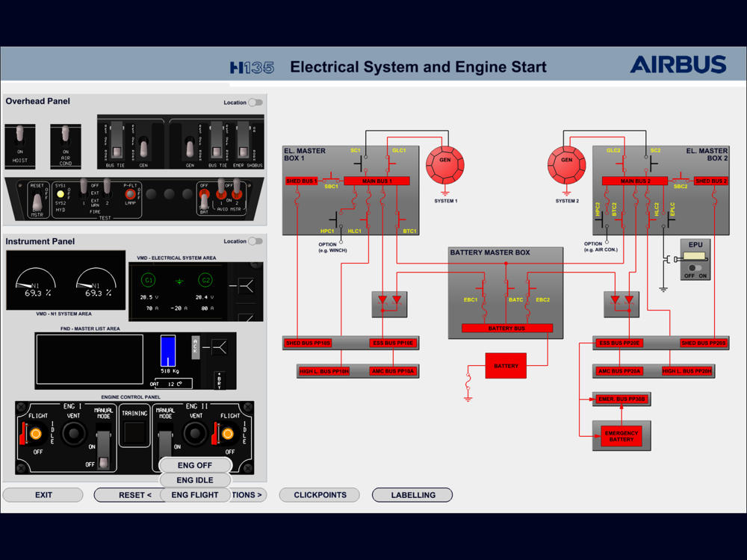Click the G2 generator symbol on VMD
Screen dimensions: 747x560
[206, 280]
